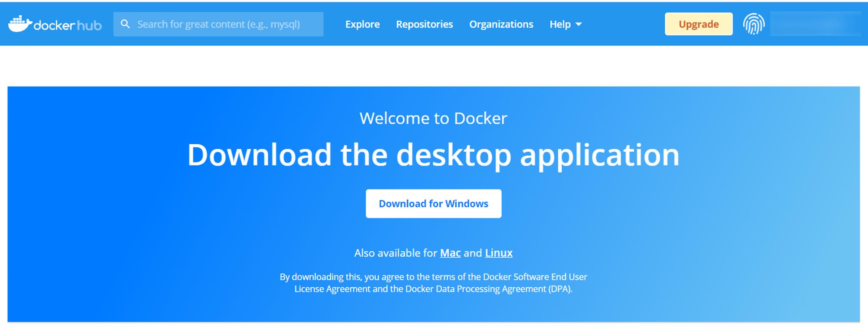This screenshot has height=329, width=868.
Task: Navigate to Organizations
Action: pyautogui.click(x=501, y=24)
